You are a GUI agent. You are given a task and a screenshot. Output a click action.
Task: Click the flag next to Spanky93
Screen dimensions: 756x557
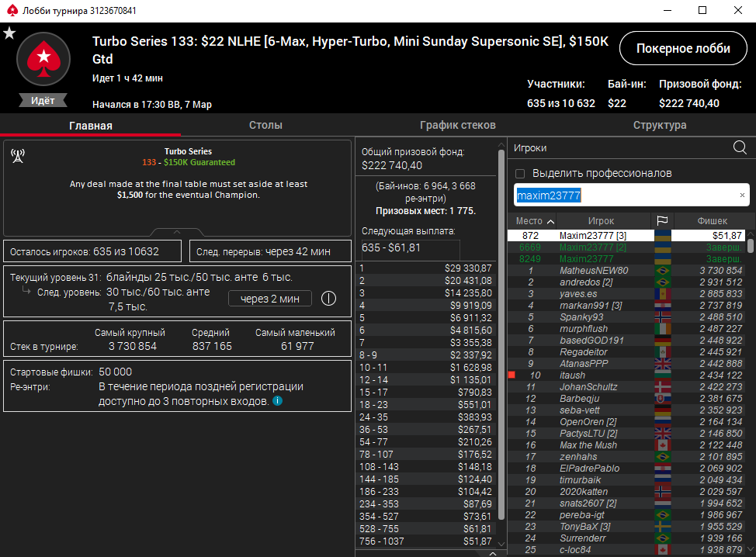(663, 317)
